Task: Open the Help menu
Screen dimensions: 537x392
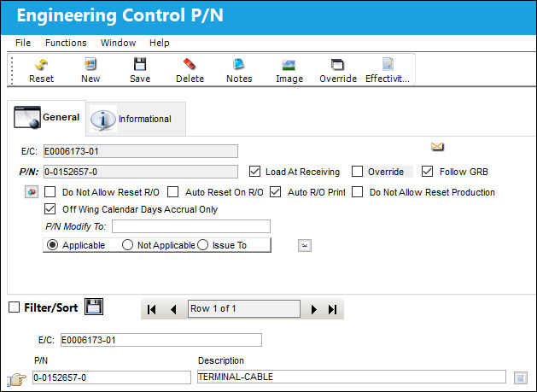Action: pyautogui.click(x=160, y=43)
